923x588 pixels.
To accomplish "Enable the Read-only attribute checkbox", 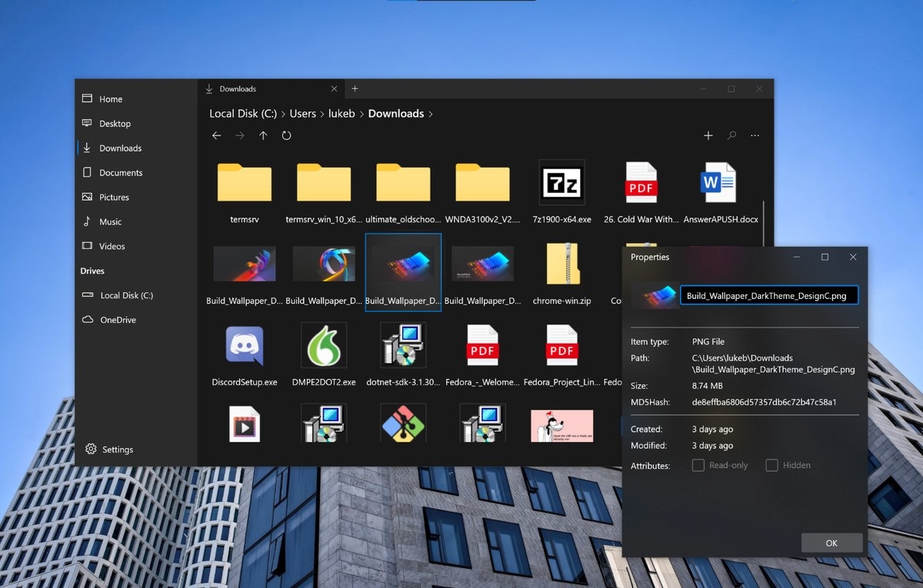I will (x=698, y=465).
